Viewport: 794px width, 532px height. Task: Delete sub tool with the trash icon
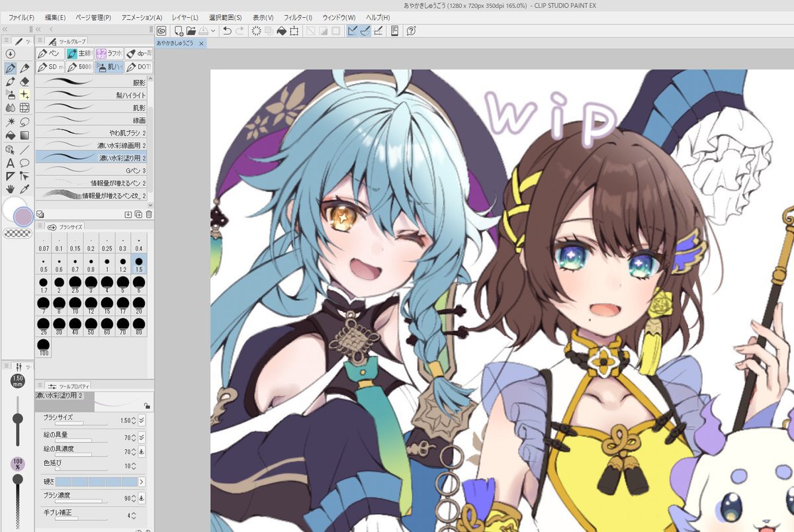(x=149, y=214)
